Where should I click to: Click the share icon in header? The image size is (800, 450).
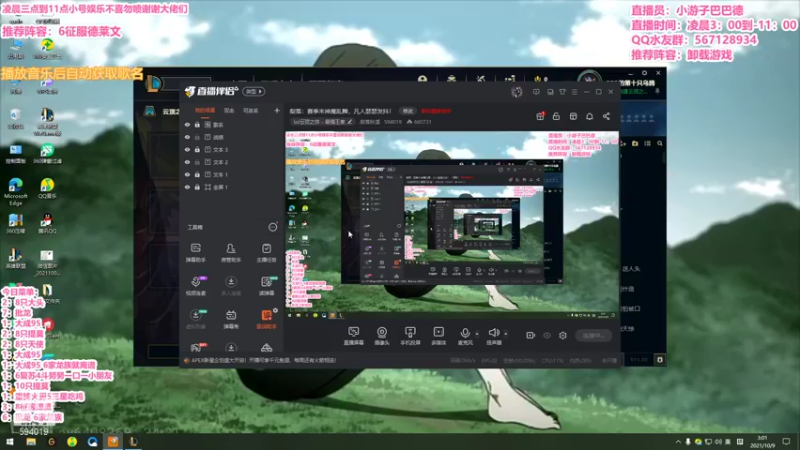pos(606,116)
